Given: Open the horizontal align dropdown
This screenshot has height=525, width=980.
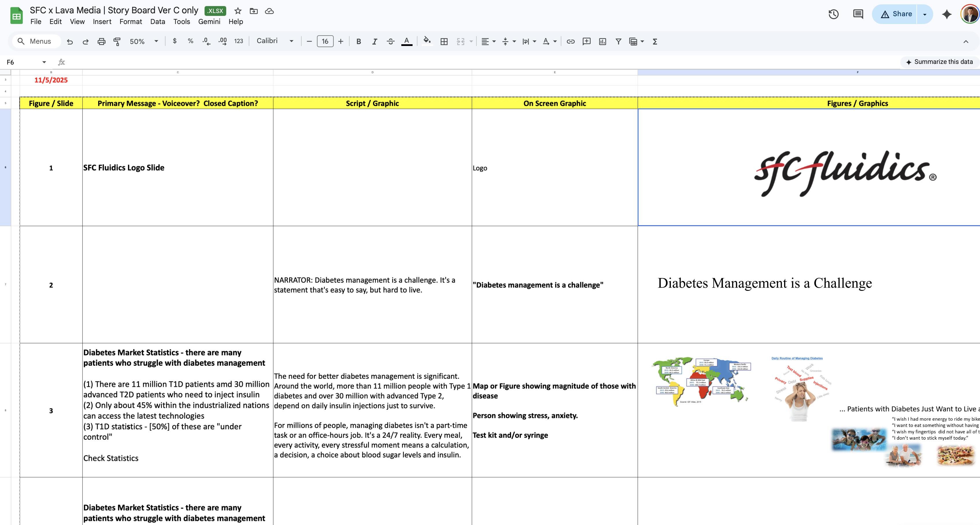Looking at the screenshot, I should (x=488, y=42).
